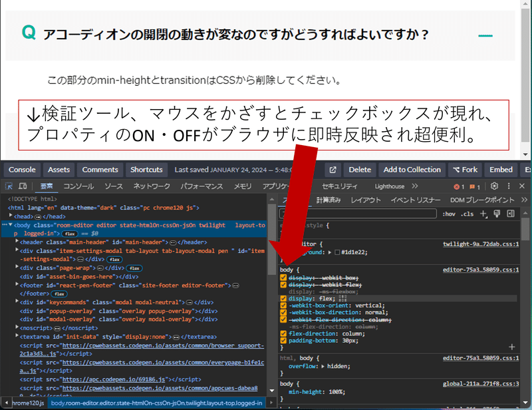Image resolution: width=532 pixels, height=410 pixels.
Task: Fork this pen
Action: [x=465, y=170]
